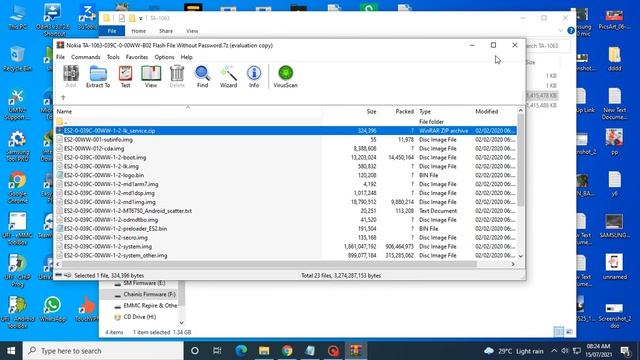Click scroll-down arrow of file list
640x360 pixels.
[520, 256]
